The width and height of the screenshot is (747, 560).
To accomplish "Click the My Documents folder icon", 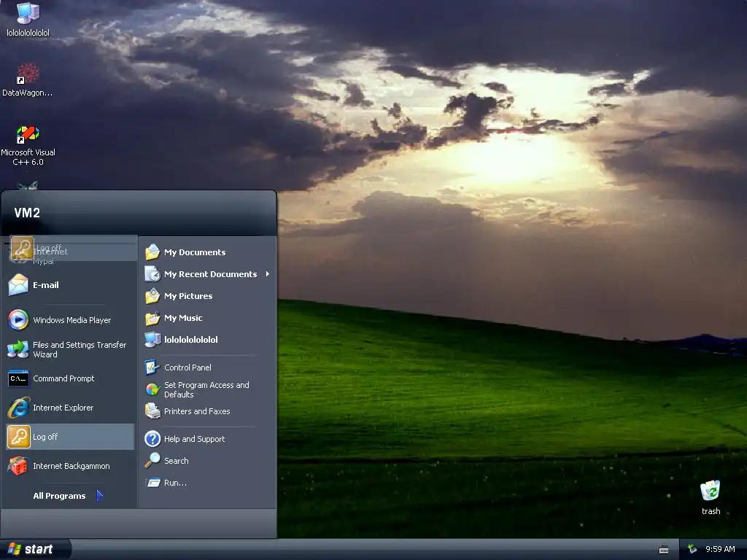I will click(x=152, y=252).
